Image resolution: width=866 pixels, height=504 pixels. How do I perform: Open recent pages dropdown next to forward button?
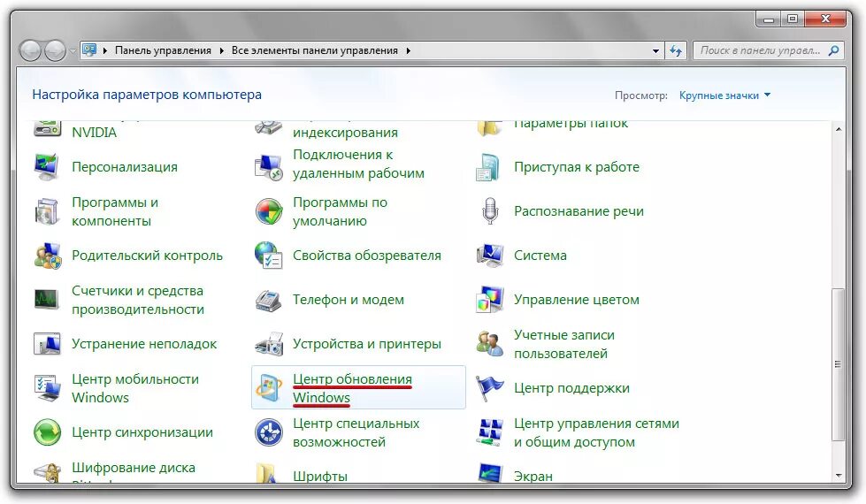(73, 51)
